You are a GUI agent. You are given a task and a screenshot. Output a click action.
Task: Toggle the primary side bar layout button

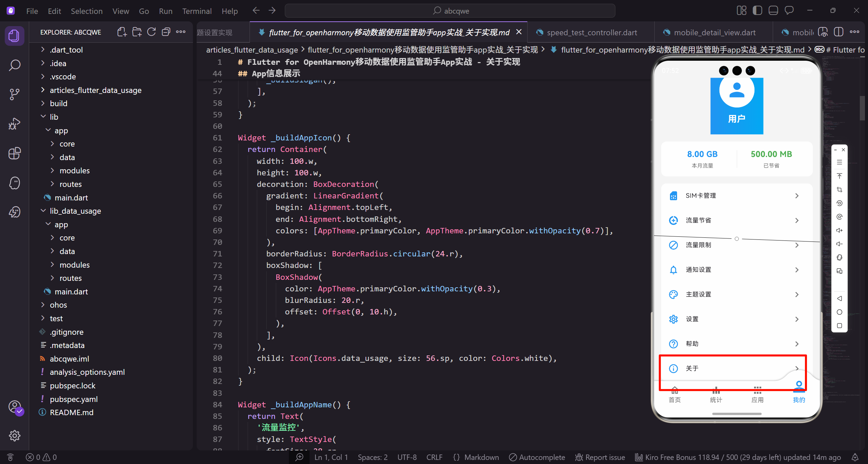pyautogui.click(x=757, y=11)
